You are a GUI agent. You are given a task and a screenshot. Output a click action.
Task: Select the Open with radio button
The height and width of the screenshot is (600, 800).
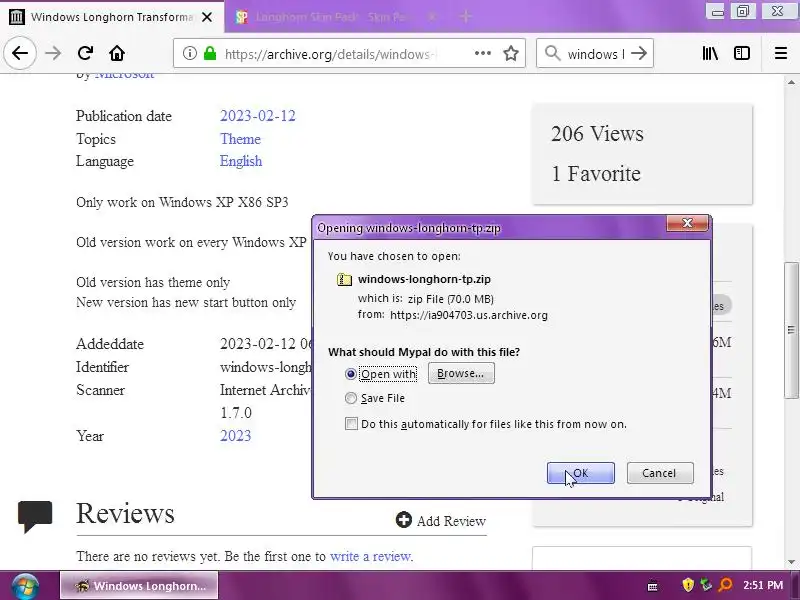tap(351, 374)
